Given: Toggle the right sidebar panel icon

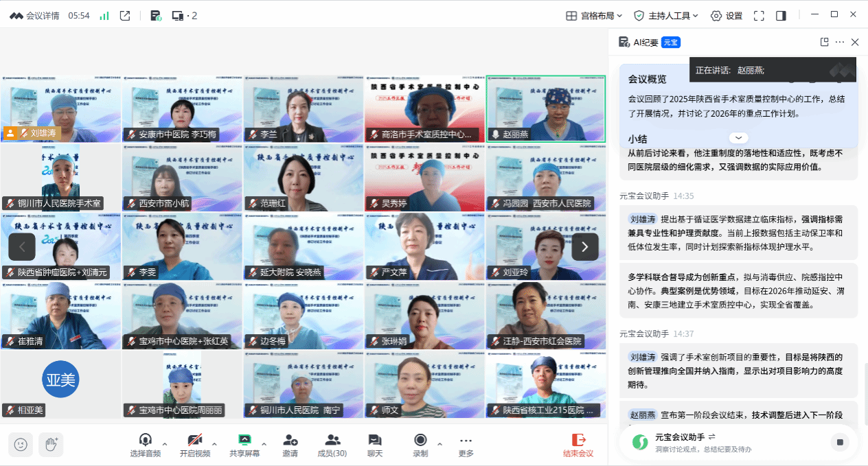Looking at the screenshot, I should [781, 15].
